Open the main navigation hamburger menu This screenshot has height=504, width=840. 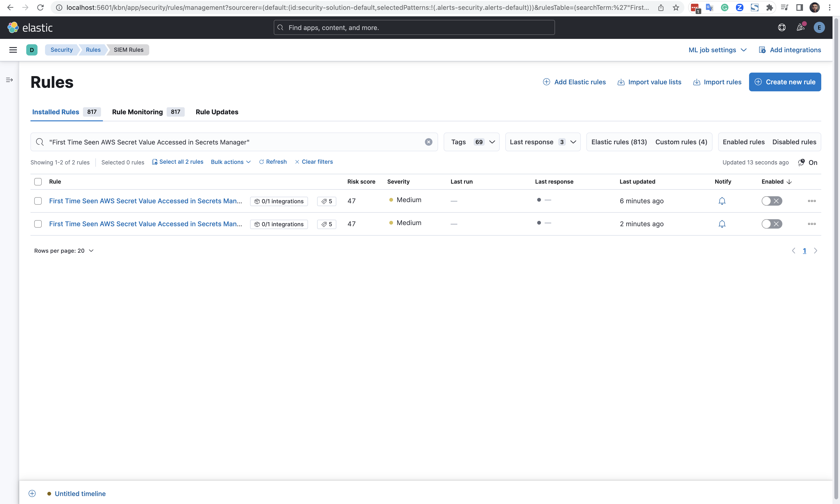(x=13, y=50)
